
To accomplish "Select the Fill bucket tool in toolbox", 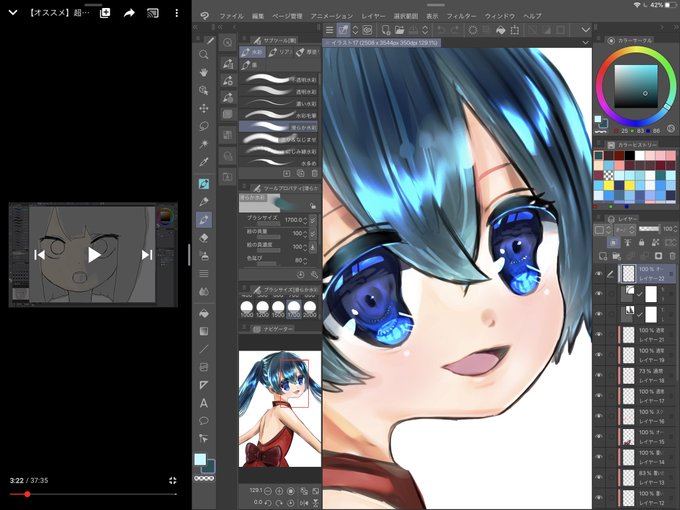I will [204, 313].
